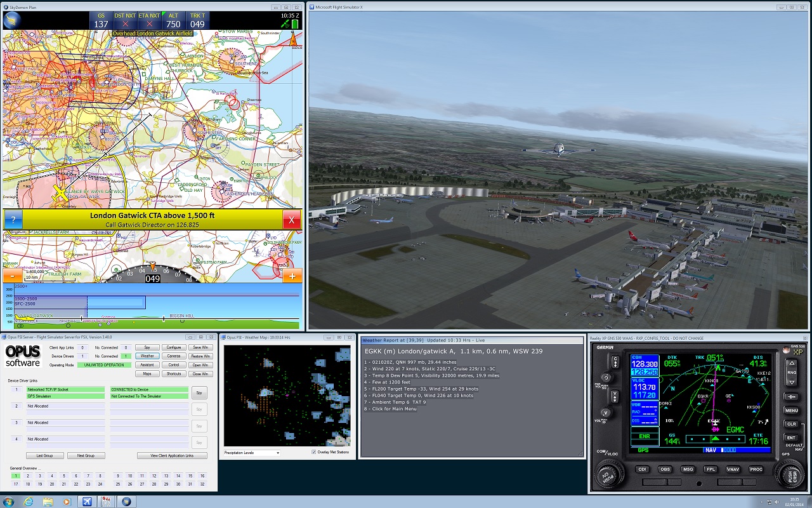Select the ETA NXT instrument tile
Screen dimensions: 812x508
[149, 20]
